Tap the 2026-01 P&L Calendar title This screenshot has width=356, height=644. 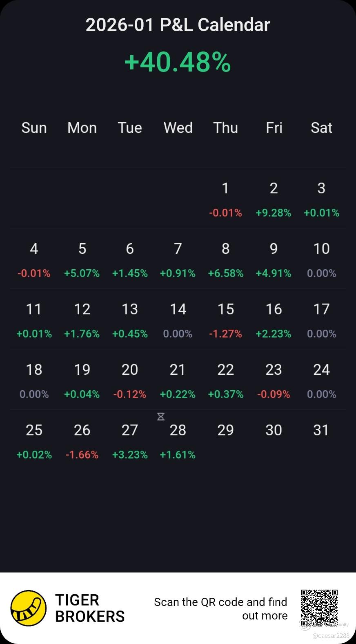coord(178,25)
